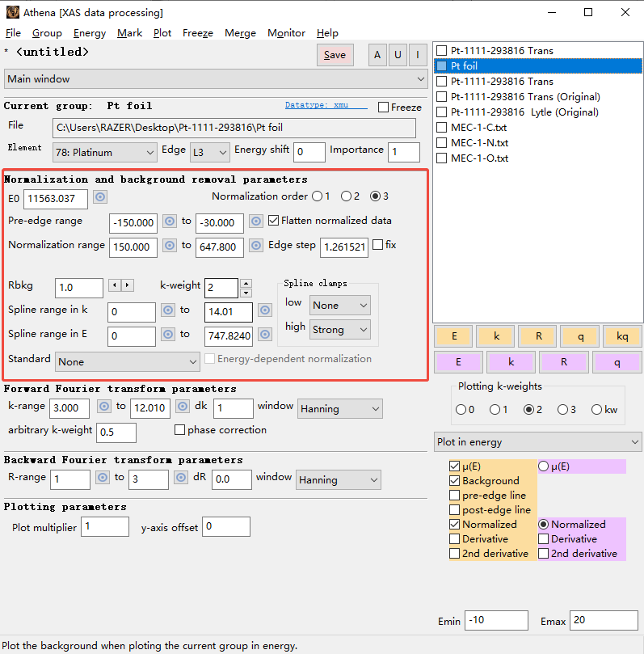The height and width of the screenshot is (654, 644).
Task: Click pluck icon after normalization range 647.800
Action: [256, 246]
